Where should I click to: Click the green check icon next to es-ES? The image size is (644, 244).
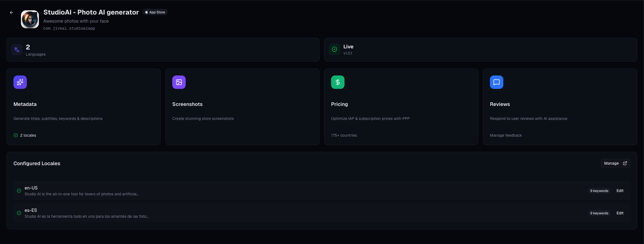tap(19, 213)
